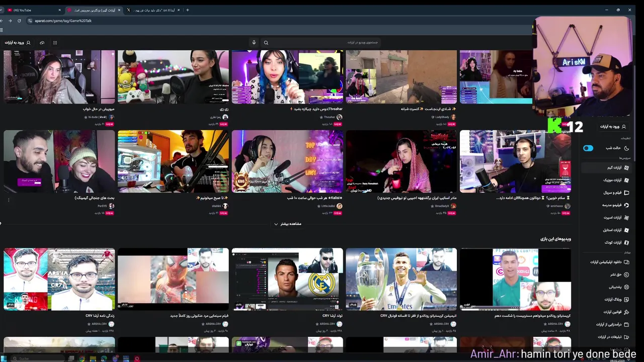The height and width of the screenshot is (362, 644).
Task: Click the three-dot menu beside PwrSYS video
Action: tap(9, 200)
